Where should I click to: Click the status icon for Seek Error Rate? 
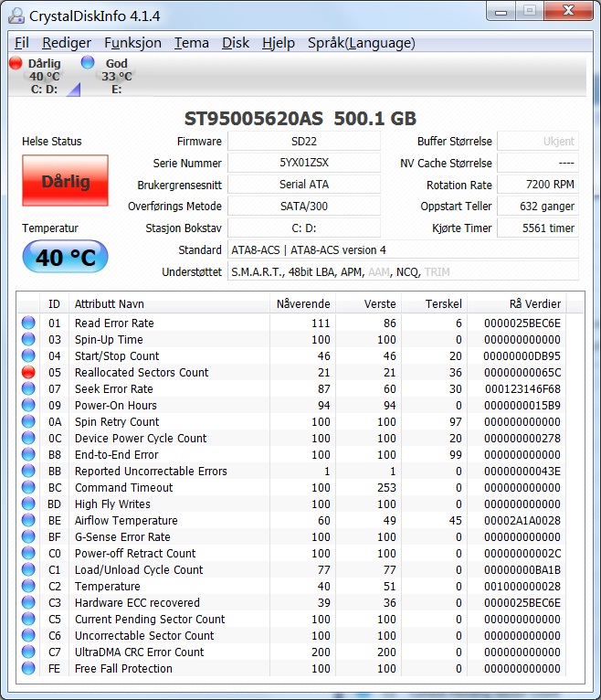point(28,389)
